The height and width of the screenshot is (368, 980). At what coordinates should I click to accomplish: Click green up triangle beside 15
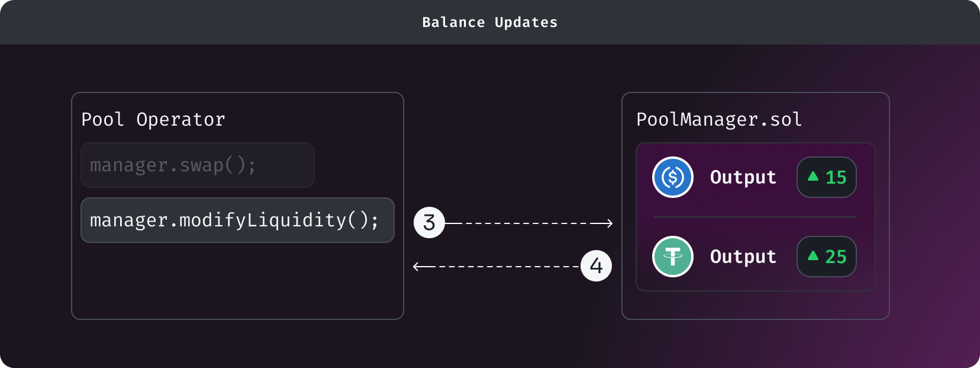(x=813, y=176)
